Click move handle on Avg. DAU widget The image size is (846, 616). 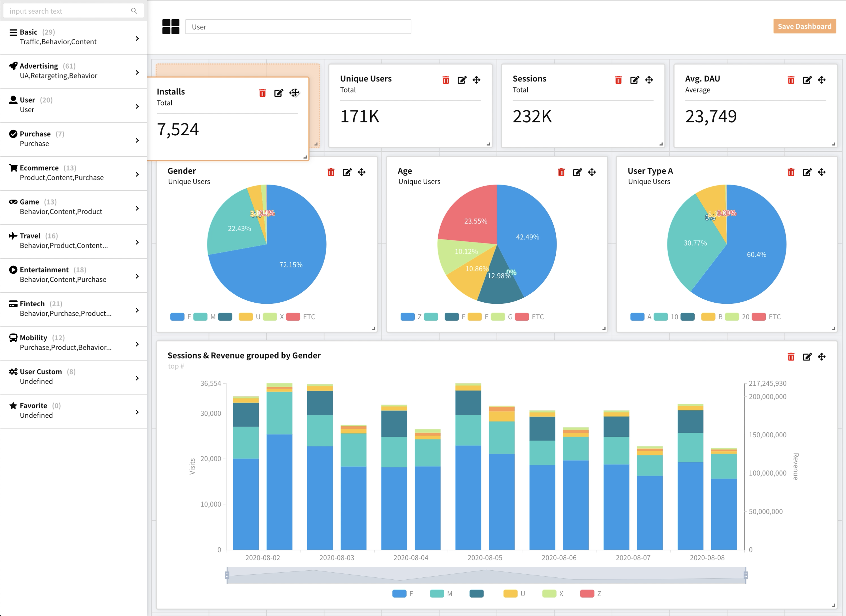821,80
